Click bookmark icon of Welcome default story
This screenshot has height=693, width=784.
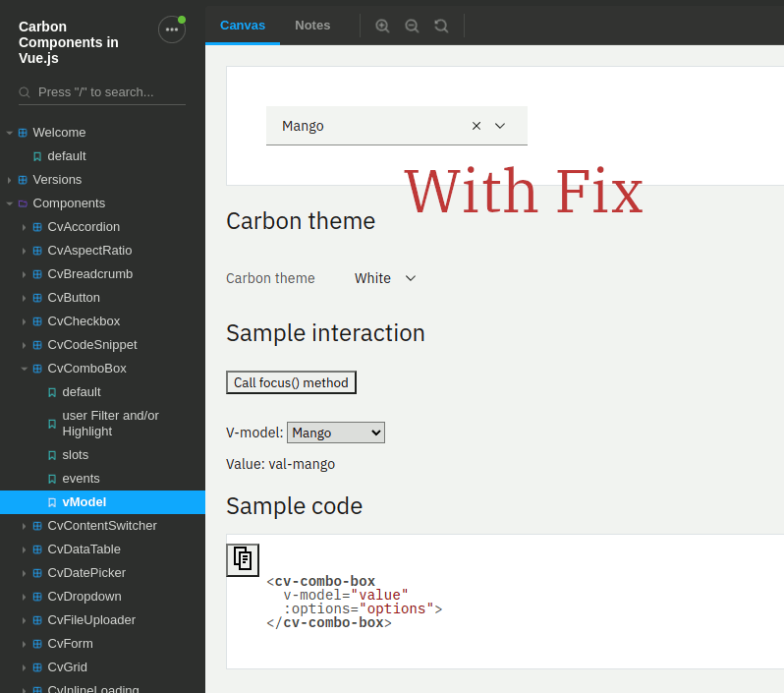[37, 156]
